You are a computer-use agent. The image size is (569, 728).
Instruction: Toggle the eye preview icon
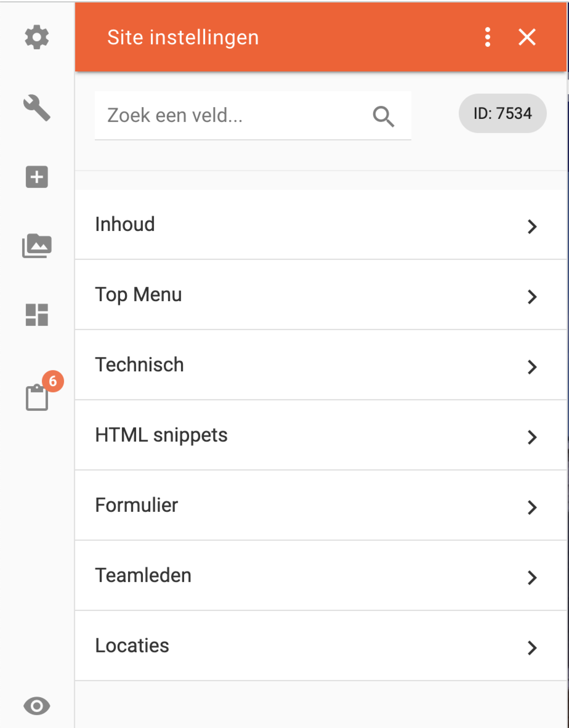tap(37, 706)
